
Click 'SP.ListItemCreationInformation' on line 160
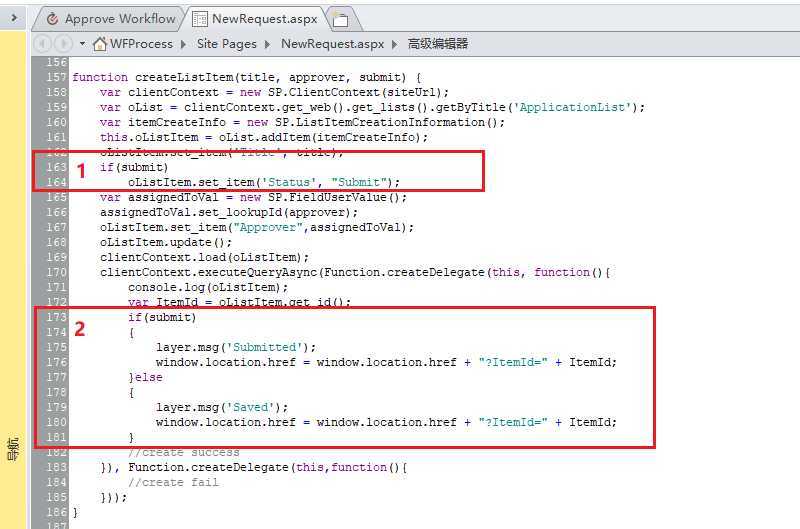380,122
